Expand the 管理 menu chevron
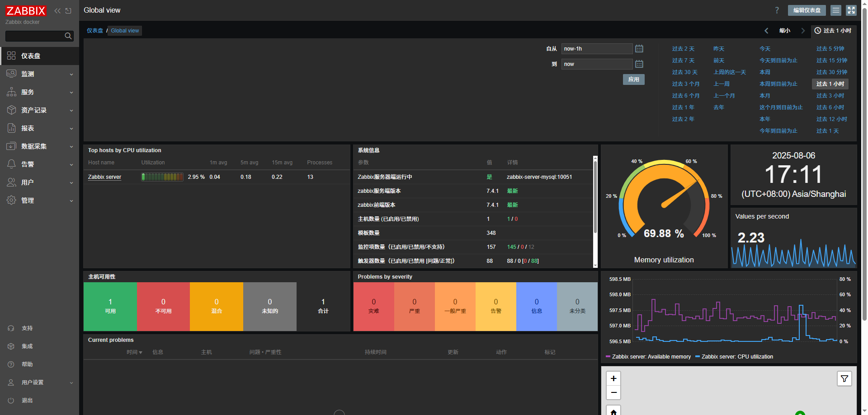The width and height of the screenshot is (868, 415). click(x=71, y=201)
